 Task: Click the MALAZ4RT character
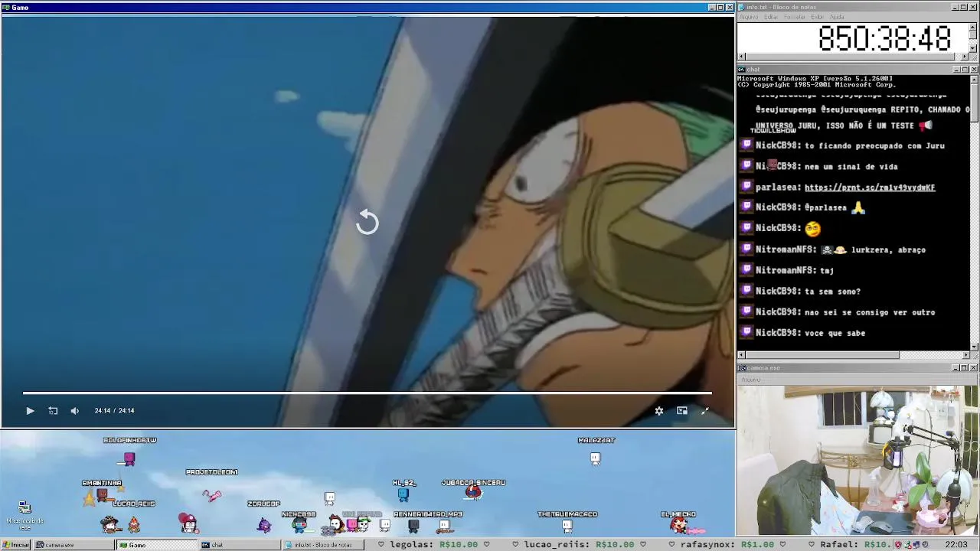click(596, 458)
